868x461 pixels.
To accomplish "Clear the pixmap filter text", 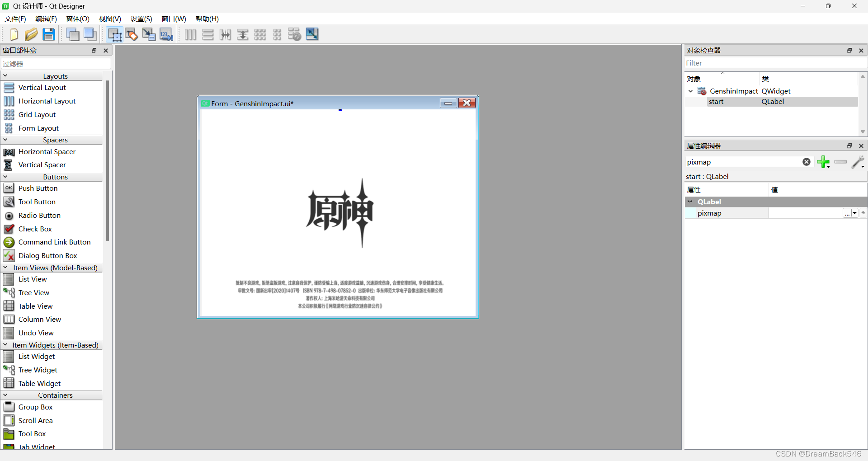I will [x=807, y=162].
